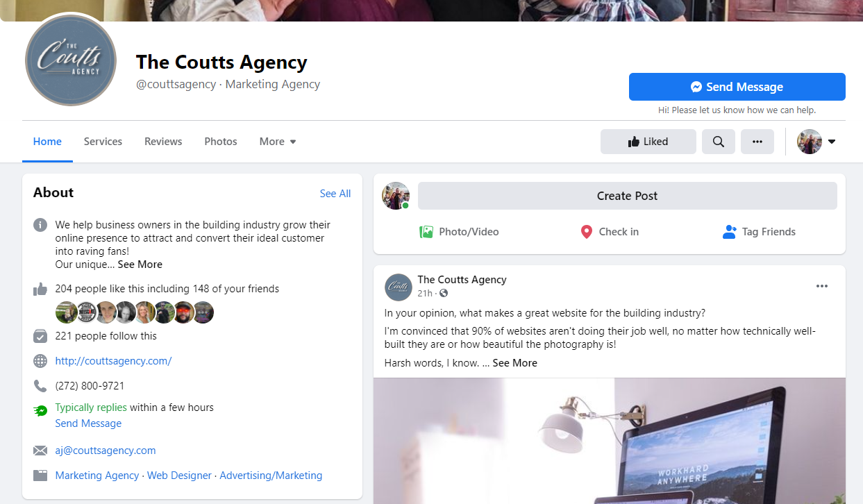
Task: Click the Photo/Video icon
Action: point(426,232)
